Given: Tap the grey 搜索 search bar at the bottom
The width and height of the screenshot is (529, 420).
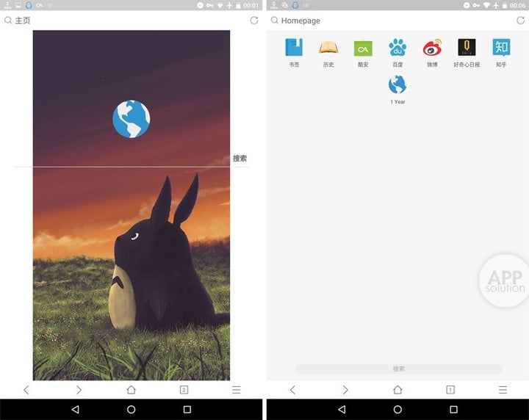Looking at the screenshot, I should pyautogui.click(x=399, y=369).
